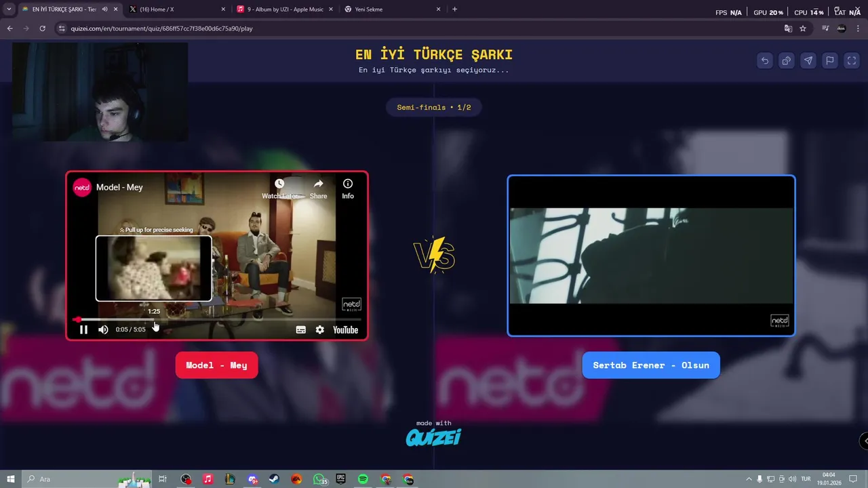
Task: Open Spotify from the taskbar
Action: tap(363, 479)
